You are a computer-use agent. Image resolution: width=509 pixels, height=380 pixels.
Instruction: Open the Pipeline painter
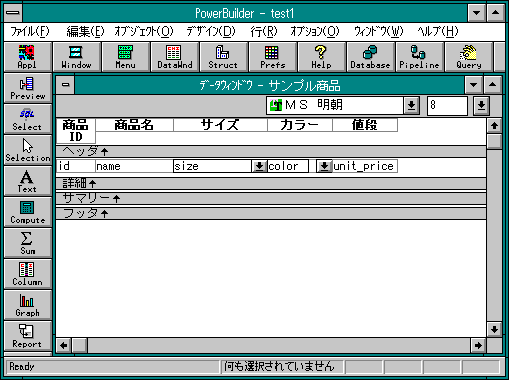(419, 57)
